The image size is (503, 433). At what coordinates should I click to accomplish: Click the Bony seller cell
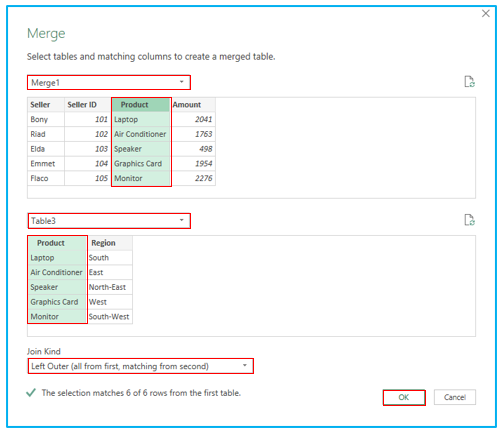tap(46, 119)
